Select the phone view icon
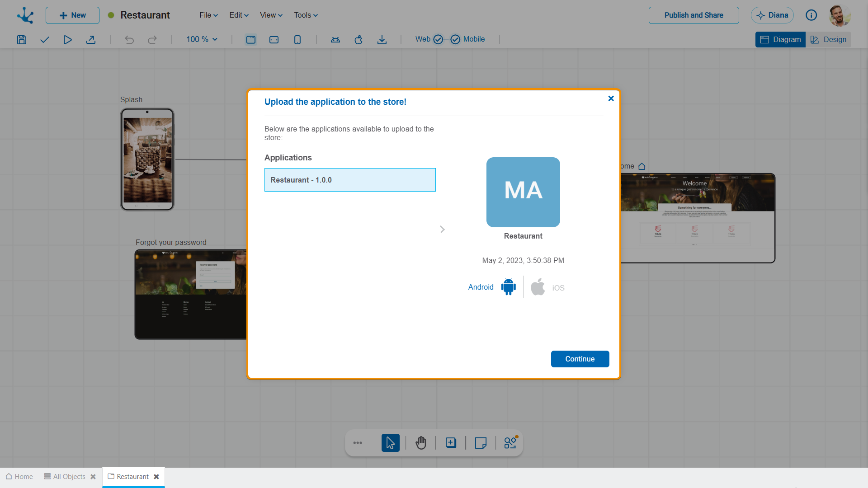The height and width of the screenshot is (488, 868). point(297,40)
